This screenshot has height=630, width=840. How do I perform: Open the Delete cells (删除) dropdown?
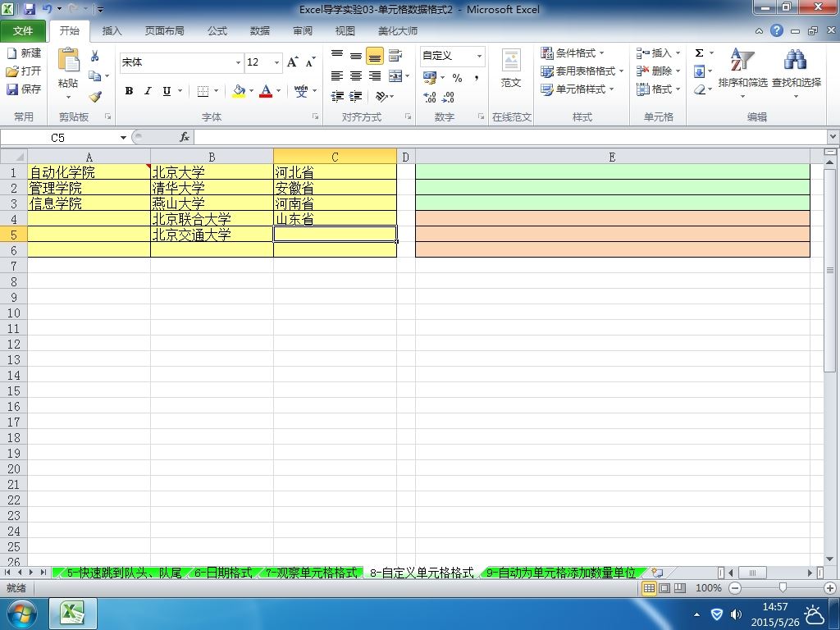coord(678,71)
